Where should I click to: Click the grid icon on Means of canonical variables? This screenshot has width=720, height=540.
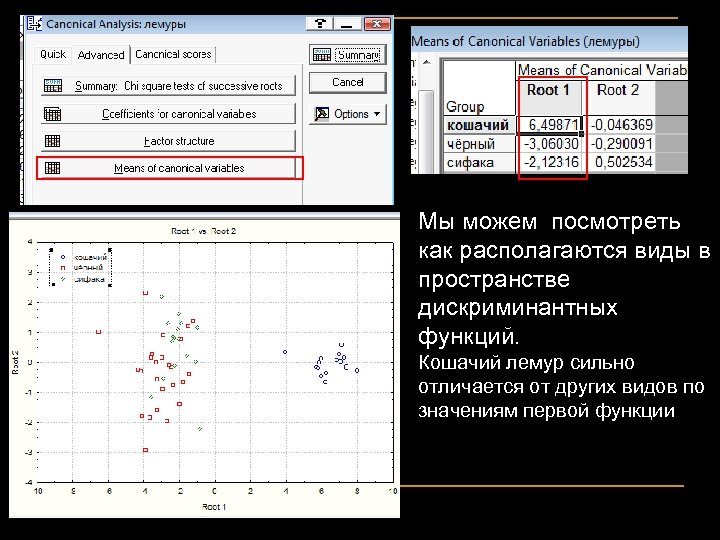(52, 168)
